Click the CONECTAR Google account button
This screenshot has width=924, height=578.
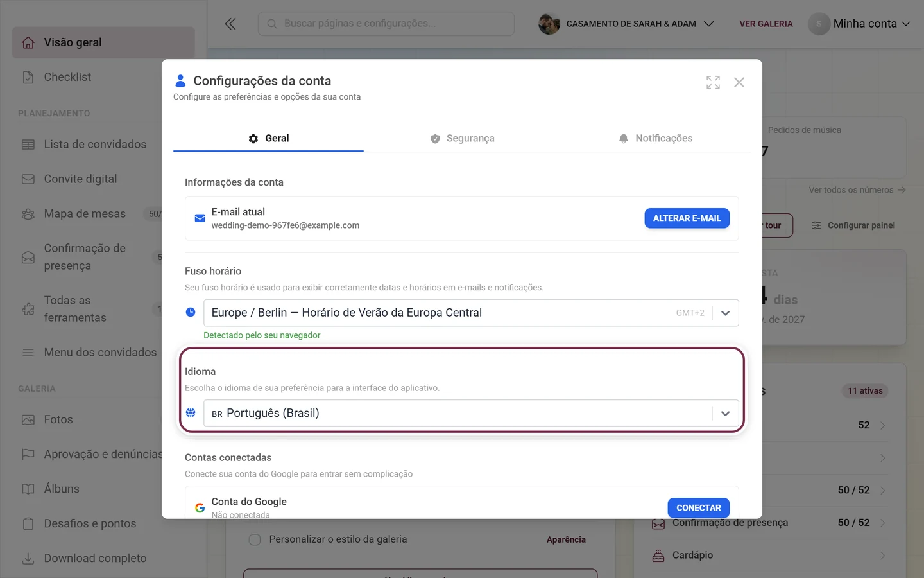[699, 508]
